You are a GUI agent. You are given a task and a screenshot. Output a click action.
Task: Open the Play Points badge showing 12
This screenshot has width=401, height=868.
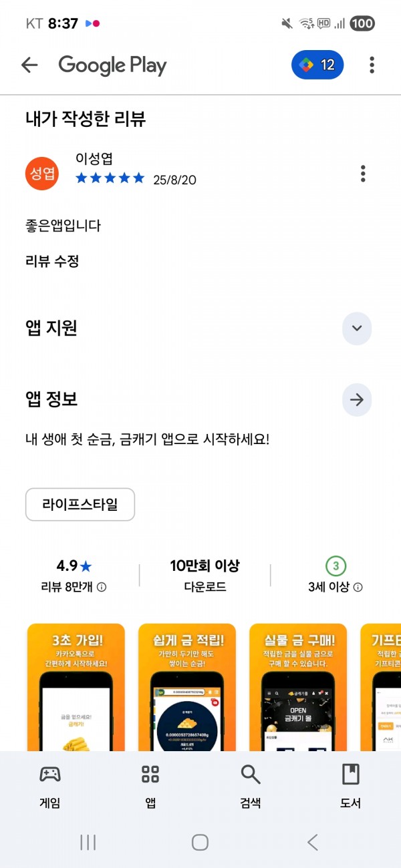pos(317,65)
